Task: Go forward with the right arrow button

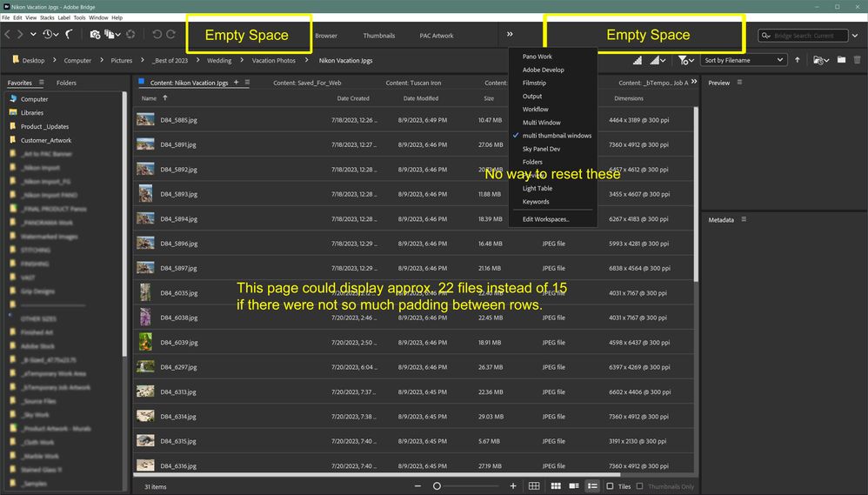Action: coord(20,34)
